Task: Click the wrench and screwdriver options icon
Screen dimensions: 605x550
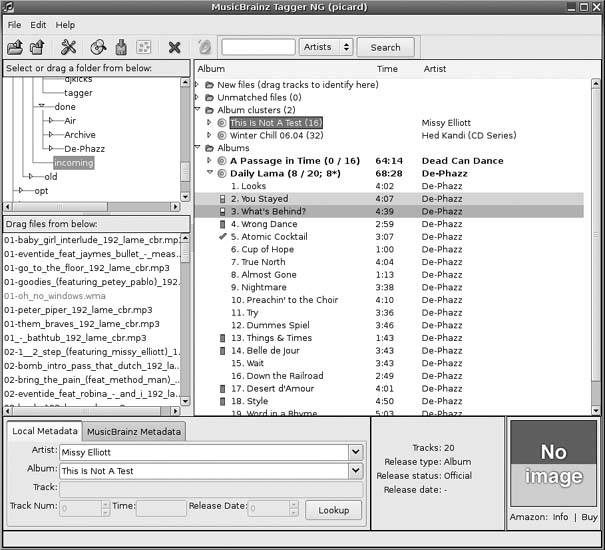Action: tap(69, 47)
